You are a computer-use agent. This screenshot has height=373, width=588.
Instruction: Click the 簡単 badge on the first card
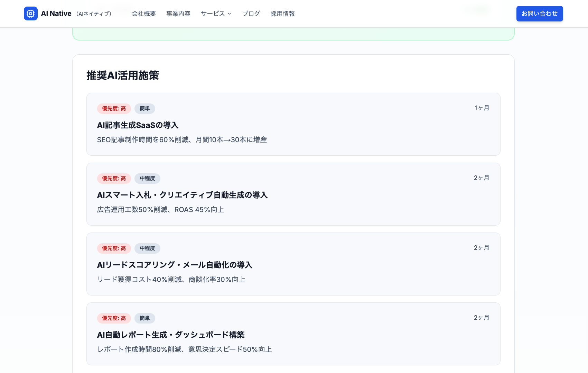click(144, 108)
